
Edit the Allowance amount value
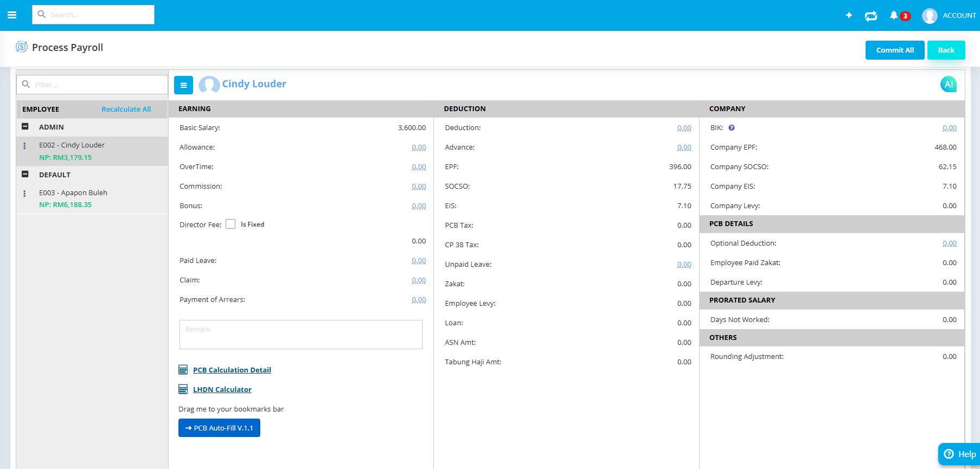pyautogui.click(x=418, y=147)
